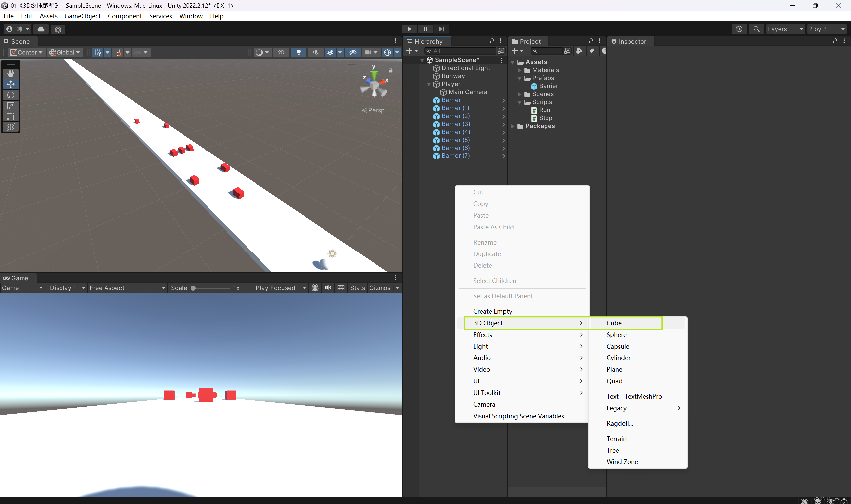
Task: Select the Scale tool
Action: [11, 106]
